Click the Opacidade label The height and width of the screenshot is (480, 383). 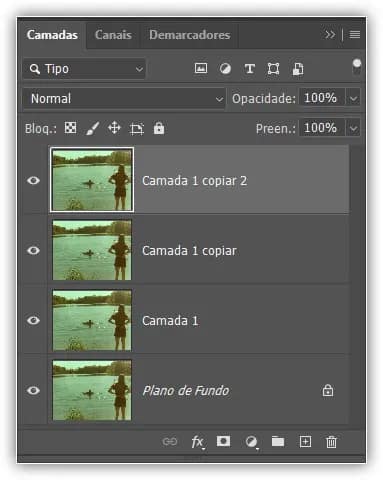tap(264, 99)
